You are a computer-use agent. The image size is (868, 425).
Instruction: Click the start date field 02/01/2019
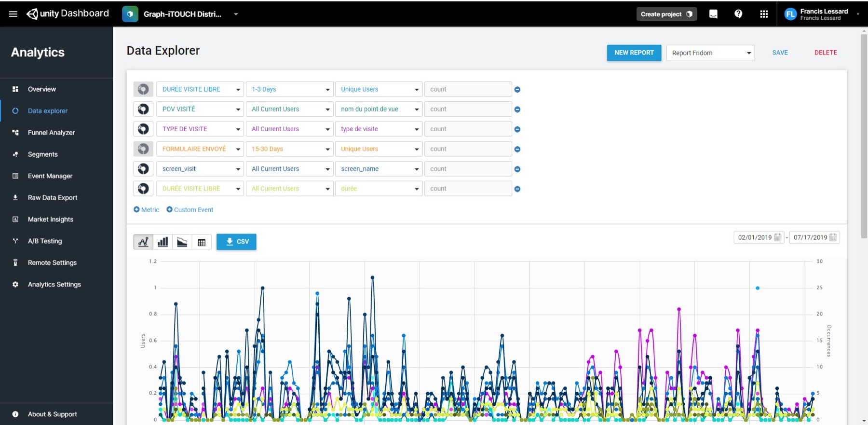755,237
